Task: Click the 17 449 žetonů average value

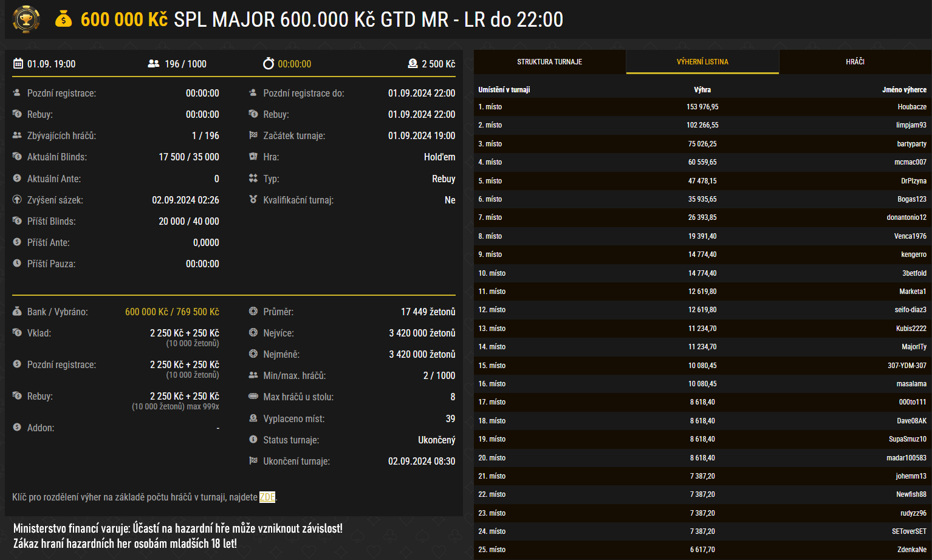Action: [x=428, y=312]
